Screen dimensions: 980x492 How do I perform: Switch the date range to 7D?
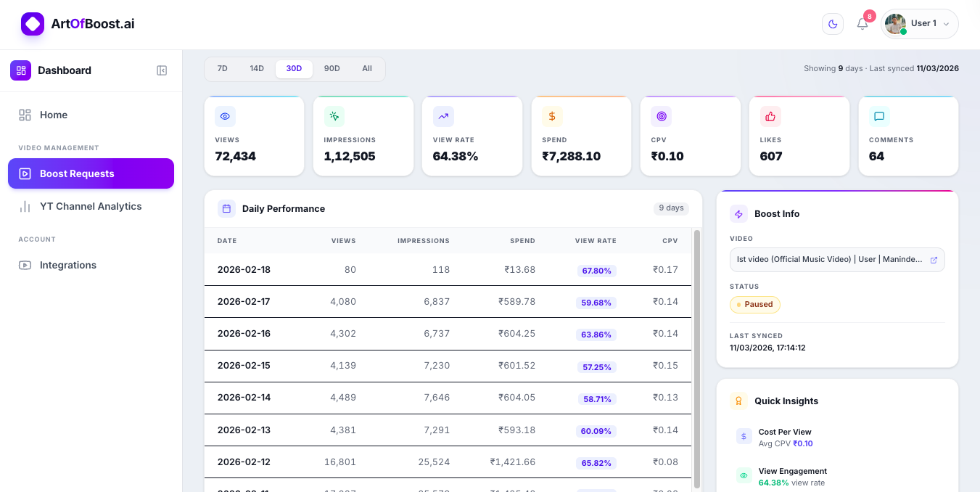click(222, 68)
